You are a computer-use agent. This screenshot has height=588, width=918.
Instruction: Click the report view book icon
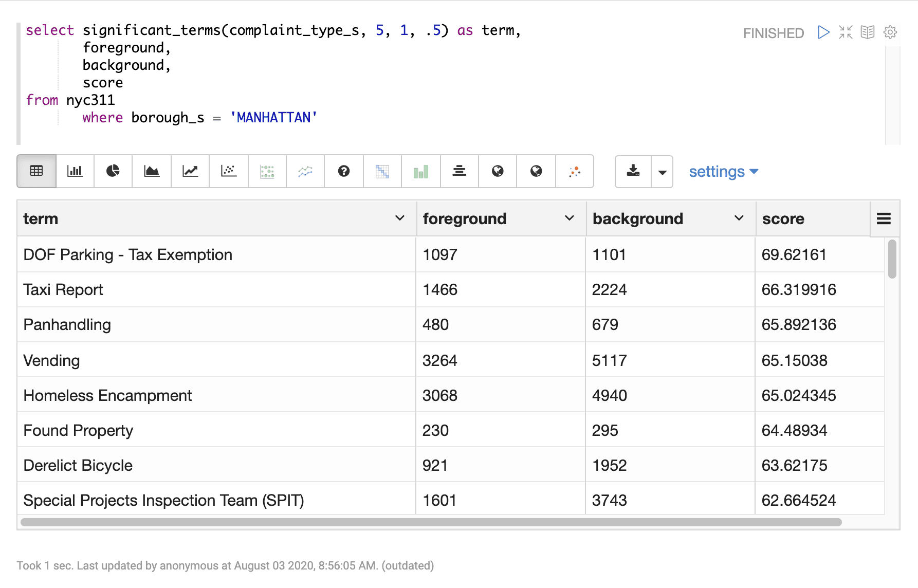click(x=868, y=32)
